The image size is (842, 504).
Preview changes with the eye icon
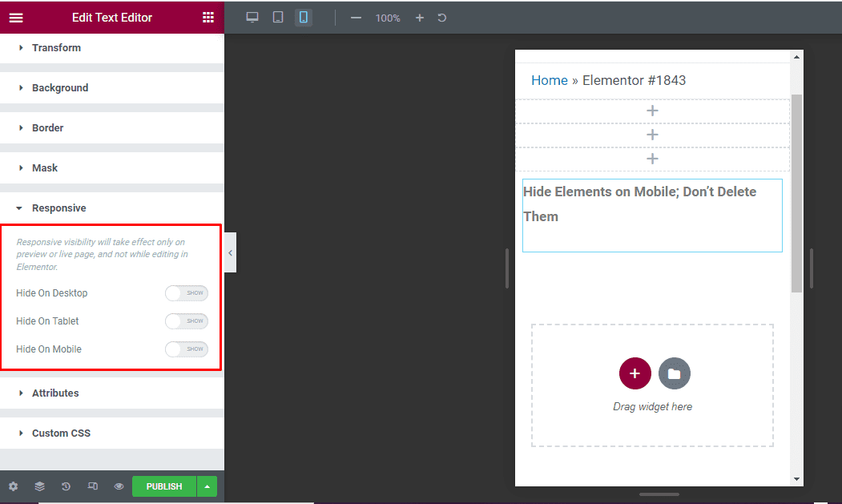pyautogui.click(x=119, y=486)
